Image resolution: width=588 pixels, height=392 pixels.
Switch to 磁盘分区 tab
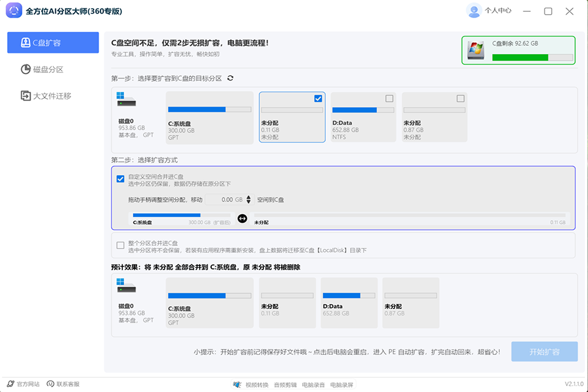pyautogui.click(x=48, y=69)
